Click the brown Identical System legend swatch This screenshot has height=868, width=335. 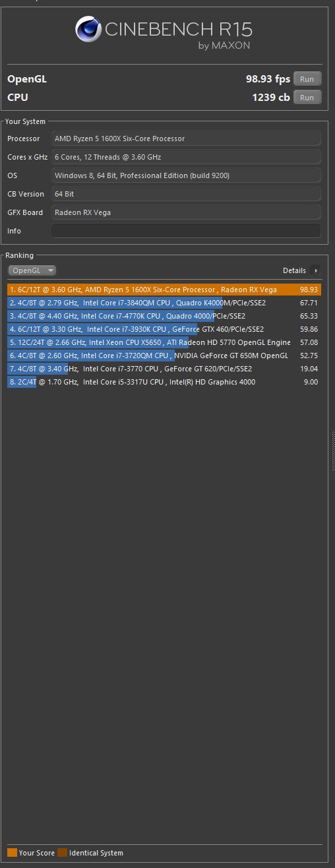pos(62,853)
